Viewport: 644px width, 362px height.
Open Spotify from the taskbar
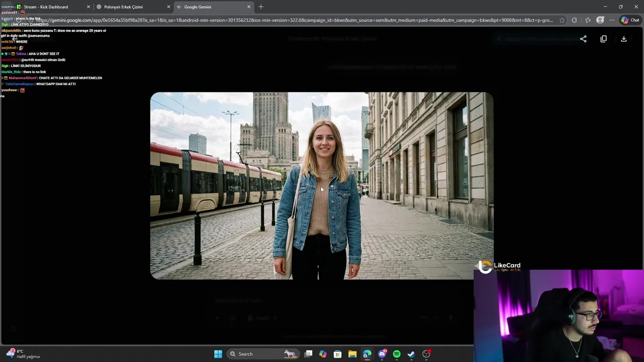coord(396,354)
